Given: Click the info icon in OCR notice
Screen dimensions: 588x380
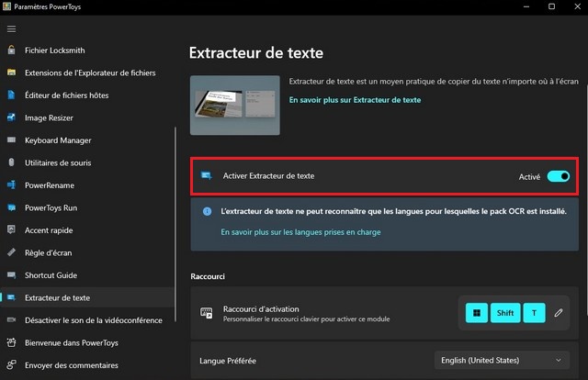Looking at the screenshot, I should pos(207,211).
